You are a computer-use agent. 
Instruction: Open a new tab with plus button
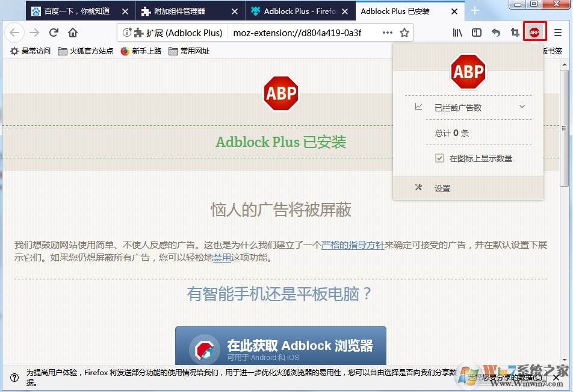475,11
